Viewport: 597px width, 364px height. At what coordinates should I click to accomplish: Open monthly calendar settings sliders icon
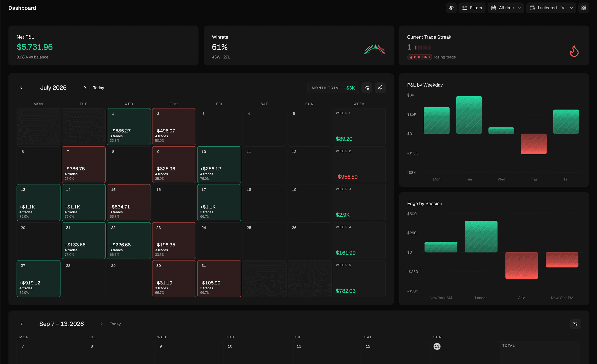click(x=367, y=88)
